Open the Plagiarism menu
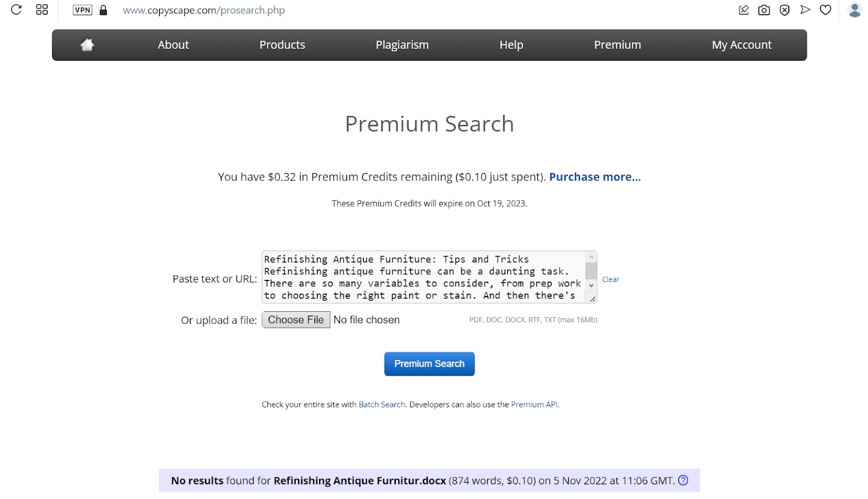Screen dimensions: 868x499 coord(402,45)
